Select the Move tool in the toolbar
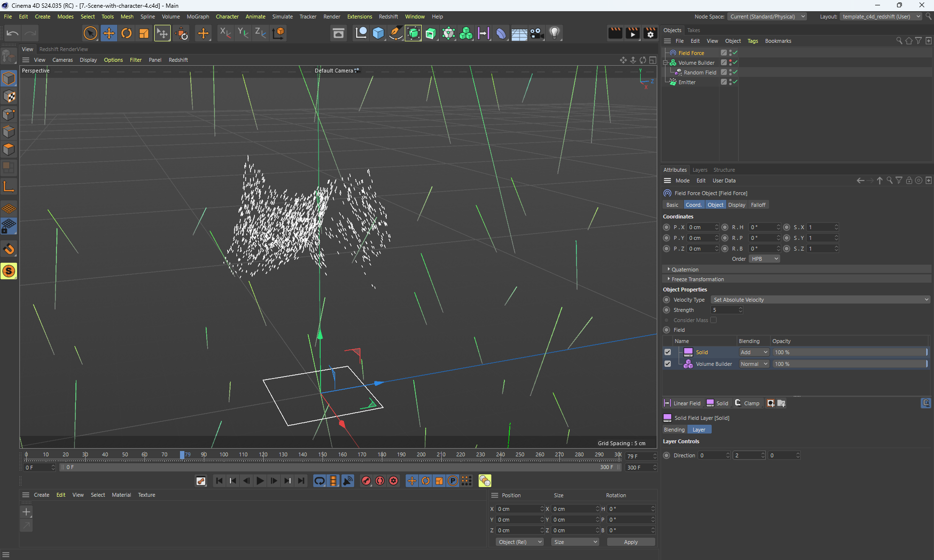The height and width of the screenshot is (560, 934). click(x=108, y=33)
